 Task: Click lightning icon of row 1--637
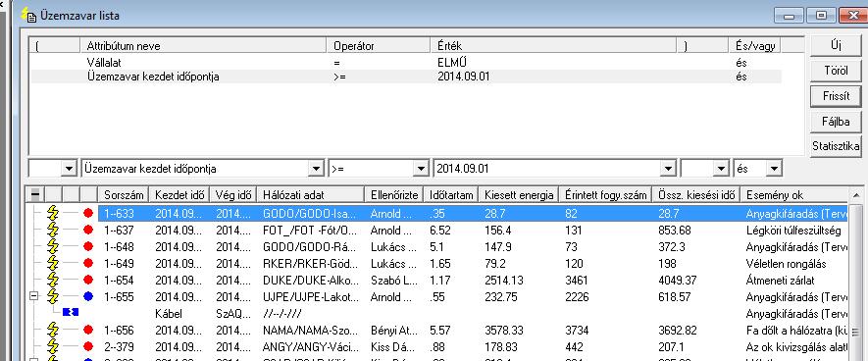tap(53, 230)
